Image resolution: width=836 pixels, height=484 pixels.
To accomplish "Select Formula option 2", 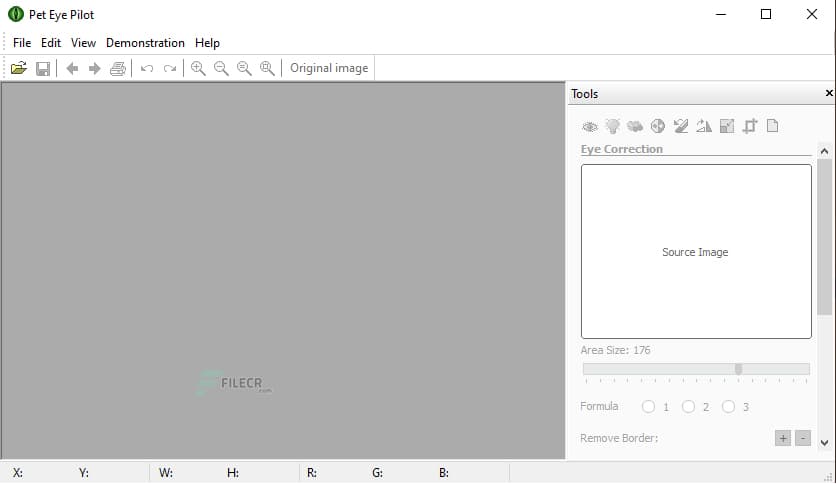I will coord(688,407).
